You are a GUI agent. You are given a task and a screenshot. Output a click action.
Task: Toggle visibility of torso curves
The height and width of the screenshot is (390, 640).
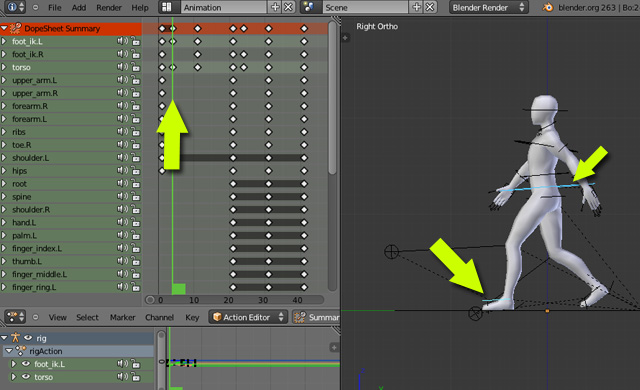click(26, 377)
